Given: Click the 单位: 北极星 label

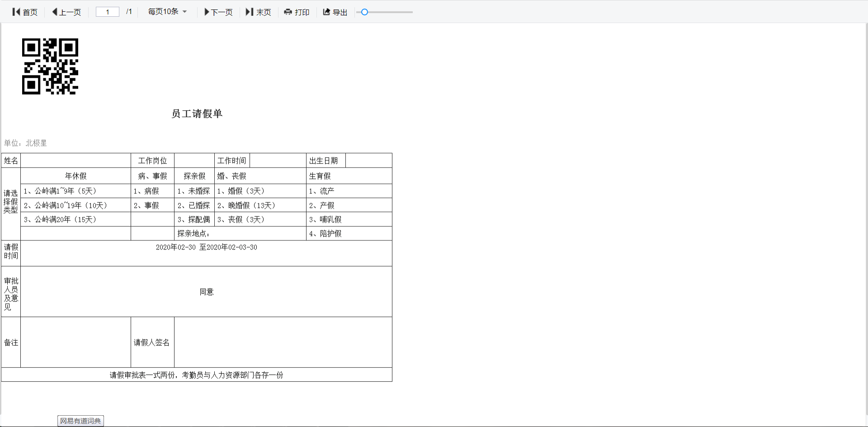Looking at the screenshot, I should tap(25, 143).
